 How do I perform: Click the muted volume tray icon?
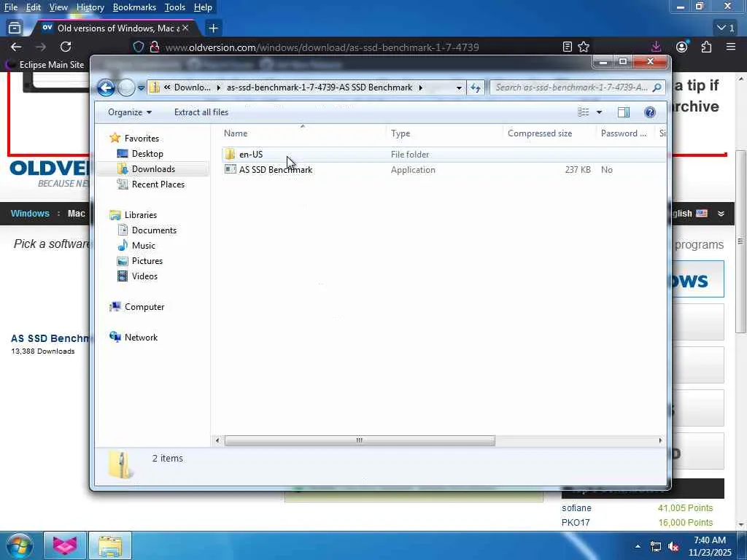tap(673, 547)
